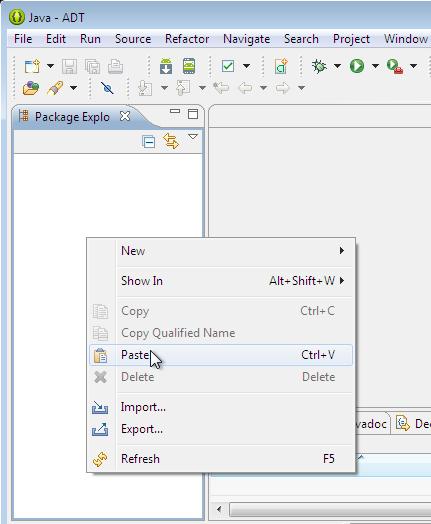
Task: Expand the Run button dropdown arrow
Action: [x=375, y=66]
